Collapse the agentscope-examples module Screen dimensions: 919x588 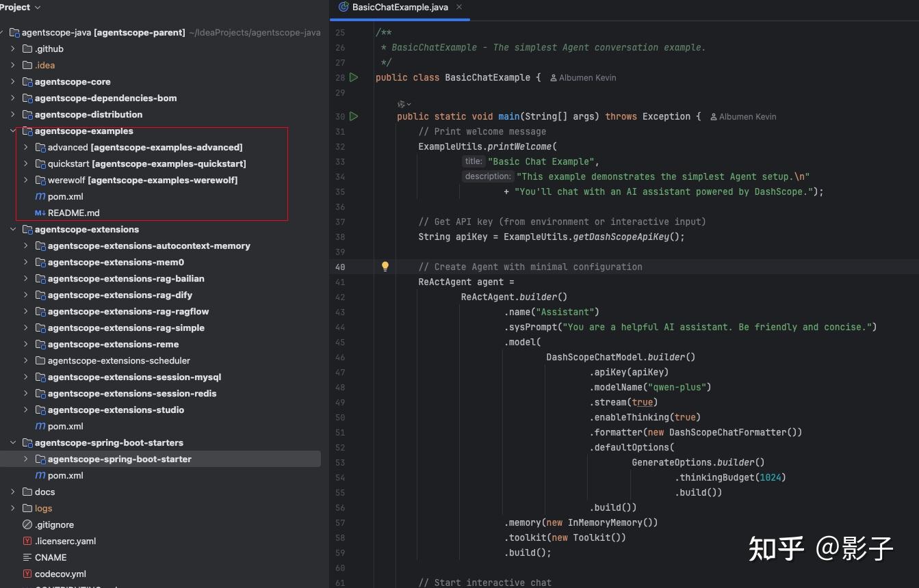(x=13, y=131)
